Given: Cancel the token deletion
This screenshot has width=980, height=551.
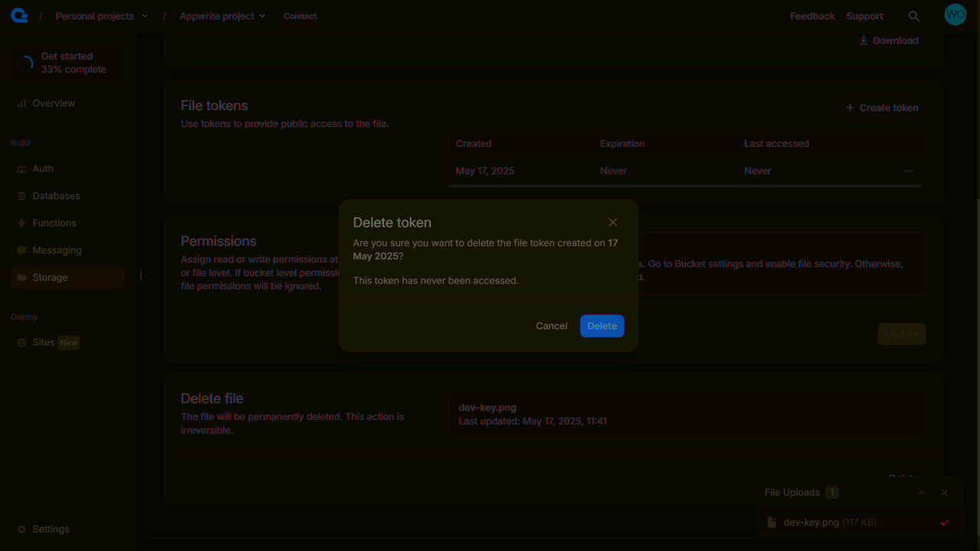Looking at the screenshot, I should coord(551,325).
